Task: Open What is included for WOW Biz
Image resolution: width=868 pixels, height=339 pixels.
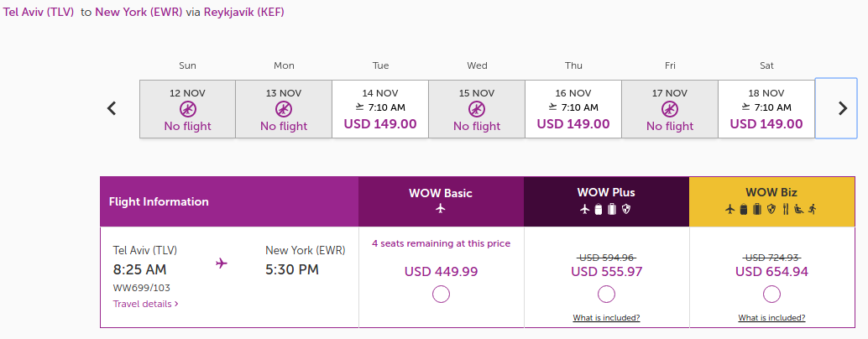Action: pyautogui.click(x=771, y=318)
